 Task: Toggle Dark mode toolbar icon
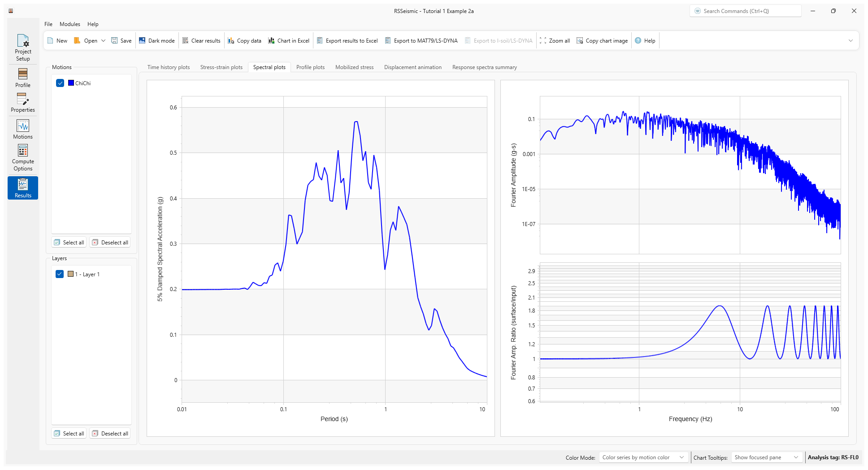[x=142, y=41]
